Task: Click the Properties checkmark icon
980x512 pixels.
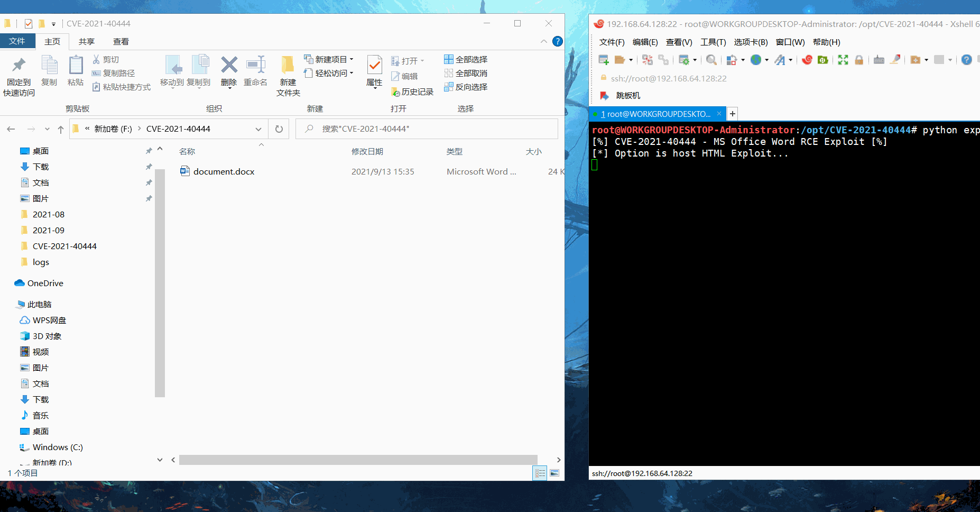Action: pos(374,71)
